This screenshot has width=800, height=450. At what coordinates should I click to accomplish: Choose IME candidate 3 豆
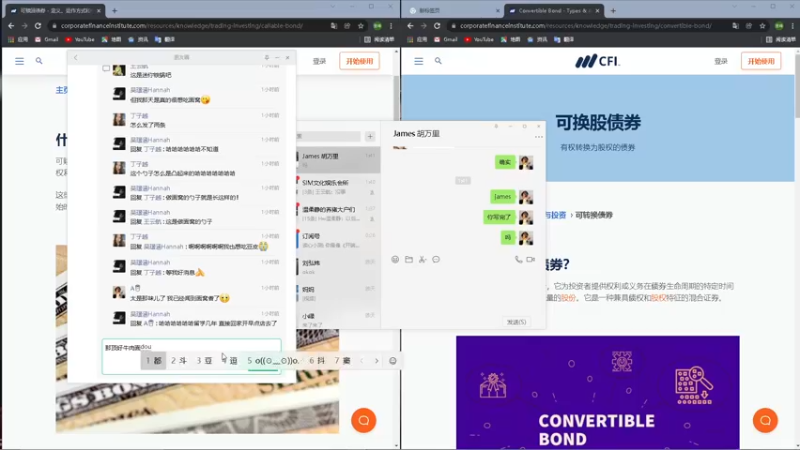(204, 361)
